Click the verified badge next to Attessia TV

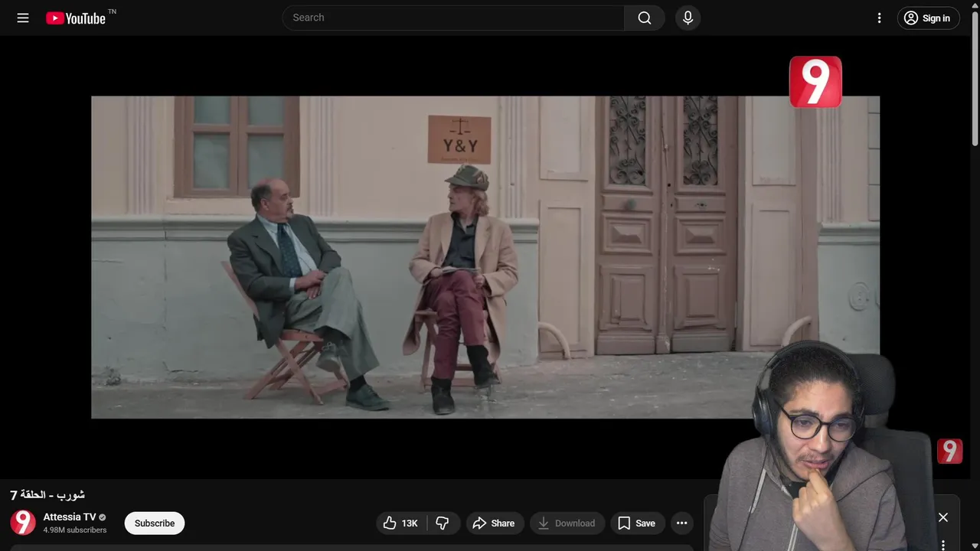103,517
